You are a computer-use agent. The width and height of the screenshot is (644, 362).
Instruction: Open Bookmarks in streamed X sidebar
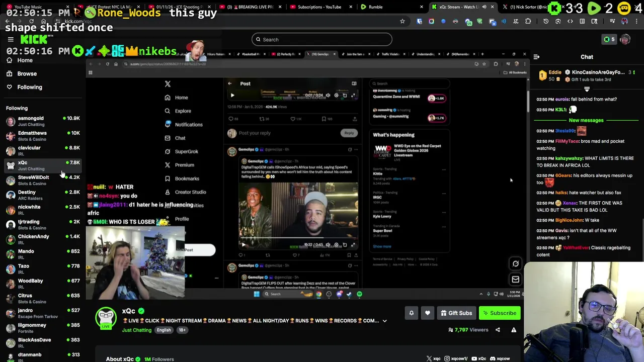(182, 178)
